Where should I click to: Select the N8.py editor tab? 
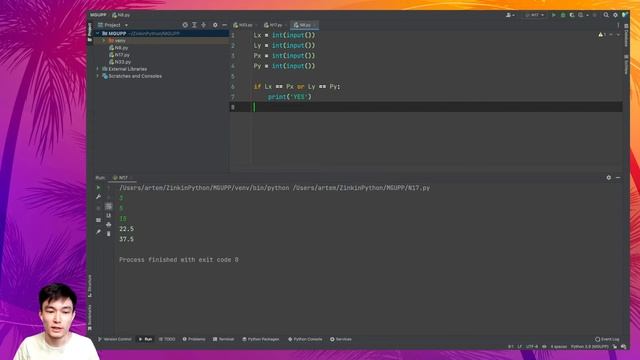click(304, 25)
